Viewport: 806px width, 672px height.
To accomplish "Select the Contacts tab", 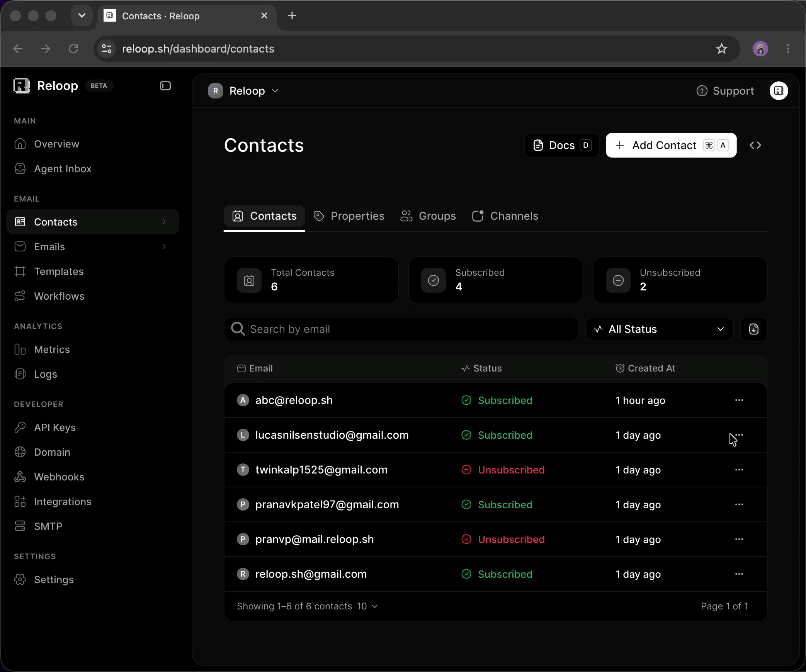I will point(264,216).
